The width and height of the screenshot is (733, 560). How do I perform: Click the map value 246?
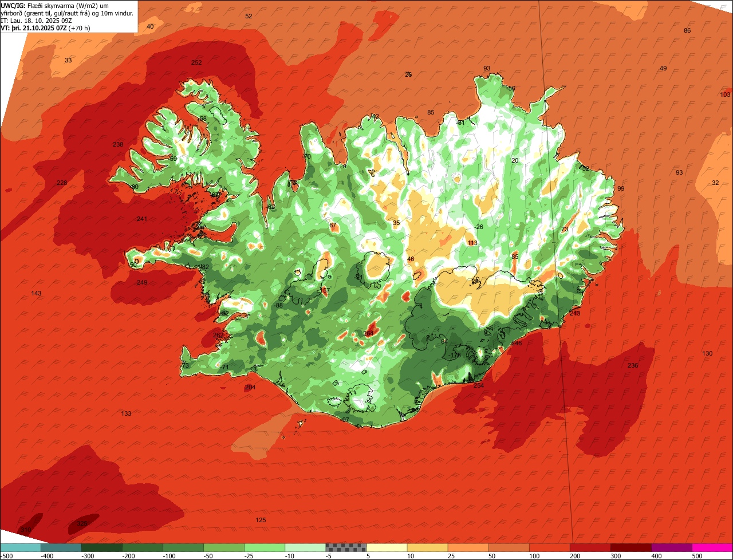pos(517,343)
